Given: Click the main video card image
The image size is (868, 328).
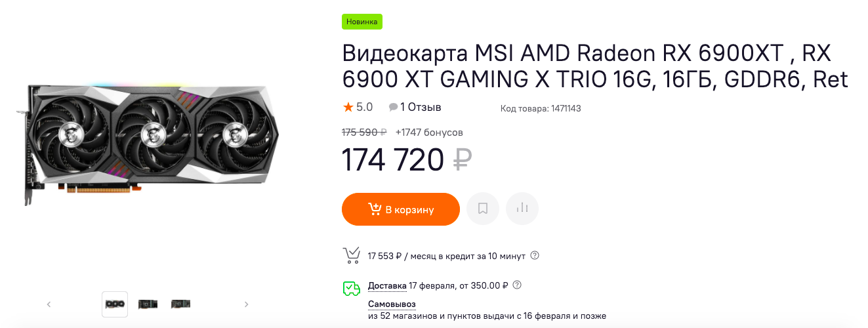Looking at the screenshot, I should pos(148,144).
